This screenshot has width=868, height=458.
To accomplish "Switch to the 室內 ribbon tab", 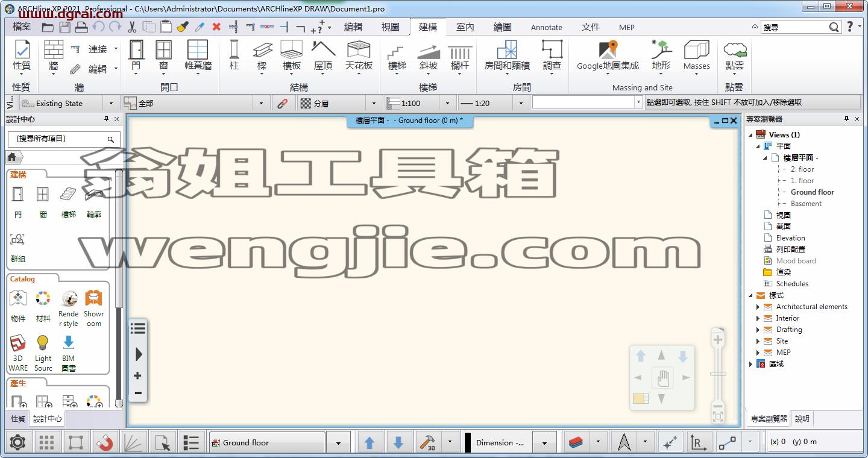I will click(465, 27).
